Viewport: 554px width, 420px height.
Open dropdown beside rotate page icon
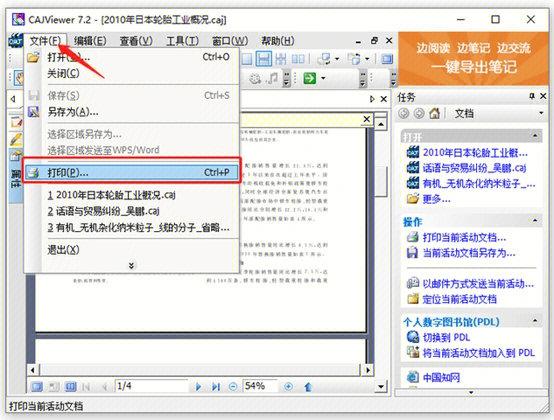337,59
